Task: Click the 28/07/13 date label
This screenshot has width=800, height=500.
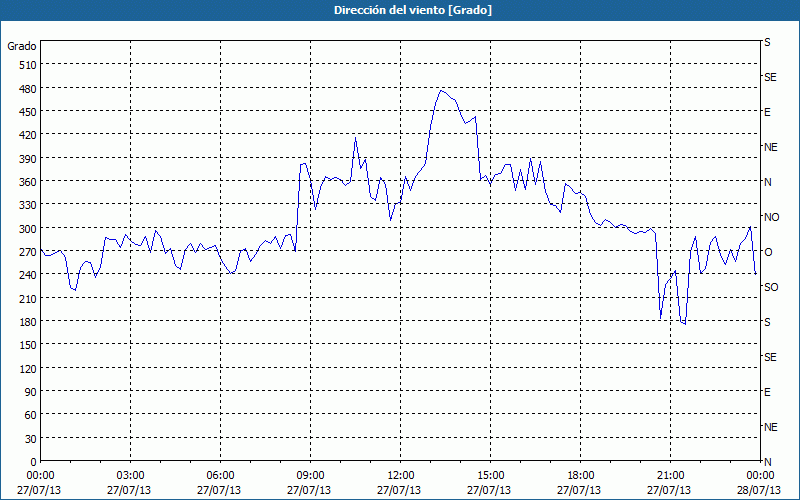Action: [x=759, y=490]
